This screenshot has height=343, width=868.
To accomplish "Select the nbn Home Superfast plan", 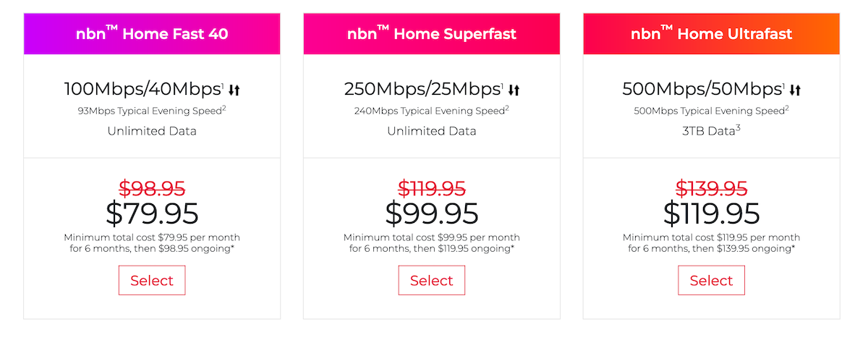I will click(x=432, y=281).
